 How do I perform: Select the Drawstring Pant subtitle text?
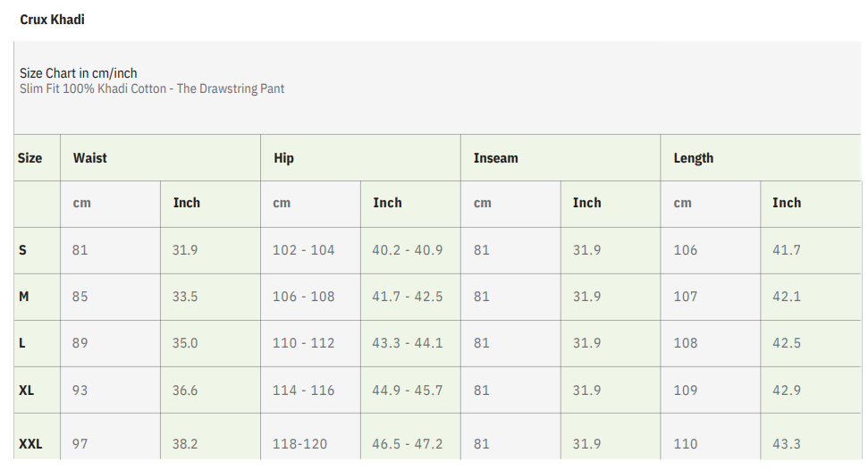152,88
